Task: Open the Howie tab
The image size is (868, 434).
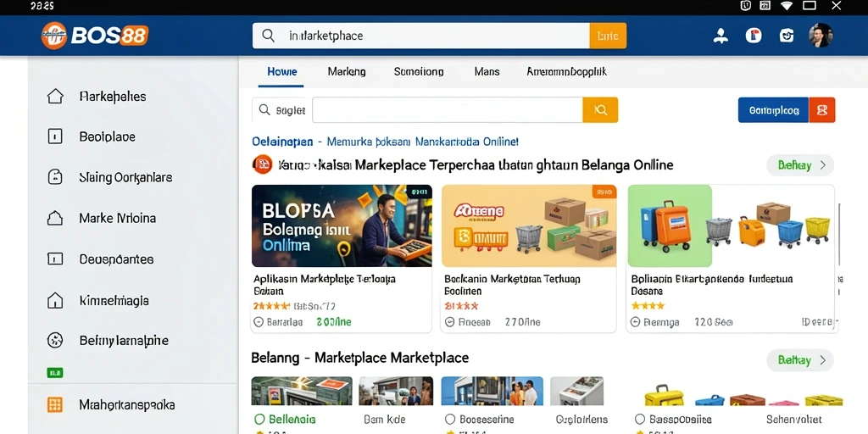Action: [281, 71]
